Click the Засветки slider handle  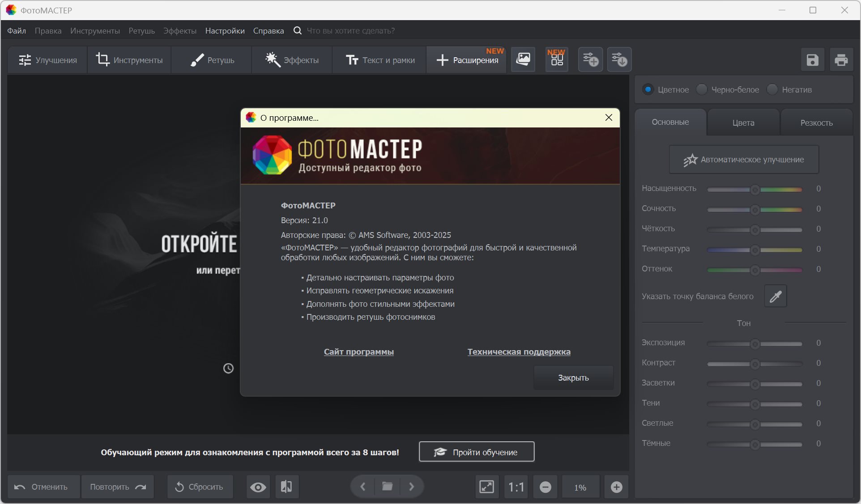pos(755,384)
